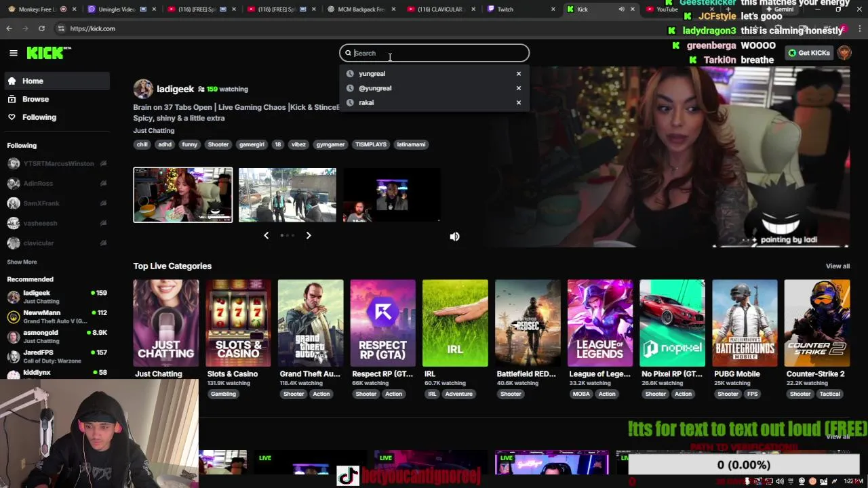868x488 pixels.
Task: Open asmongold recommended channel
Action: tap(57, 337)
